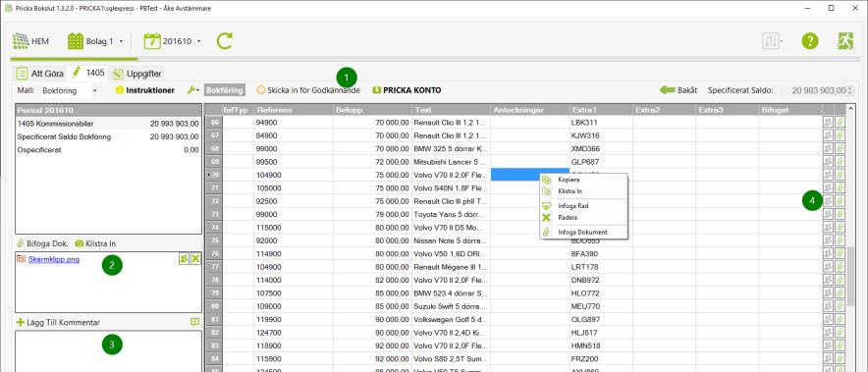Click the grid's vertical scrollbar thumb
Screen dimensions: 868x372
[851, 276]
